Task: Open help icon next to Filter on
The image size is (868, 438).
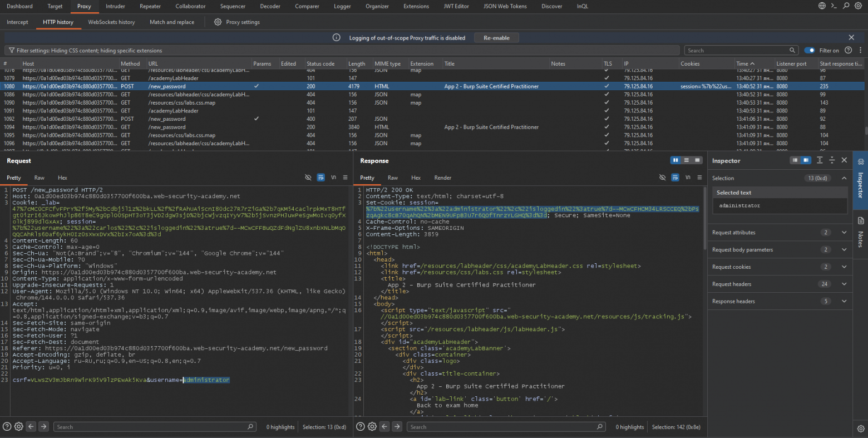Action: (x=849, y=50)
